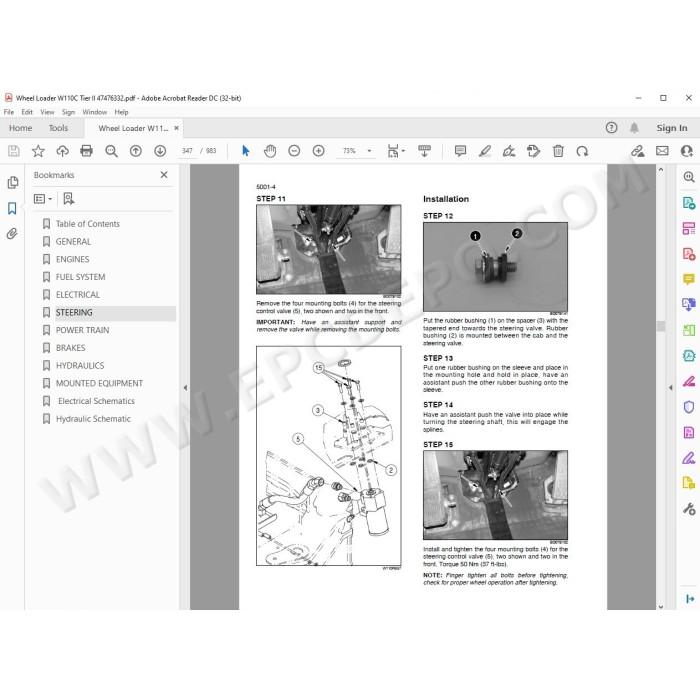Select the Highlight text tool
The height and width of the screenshot is (700, 700).
click(x=485, y=151)
